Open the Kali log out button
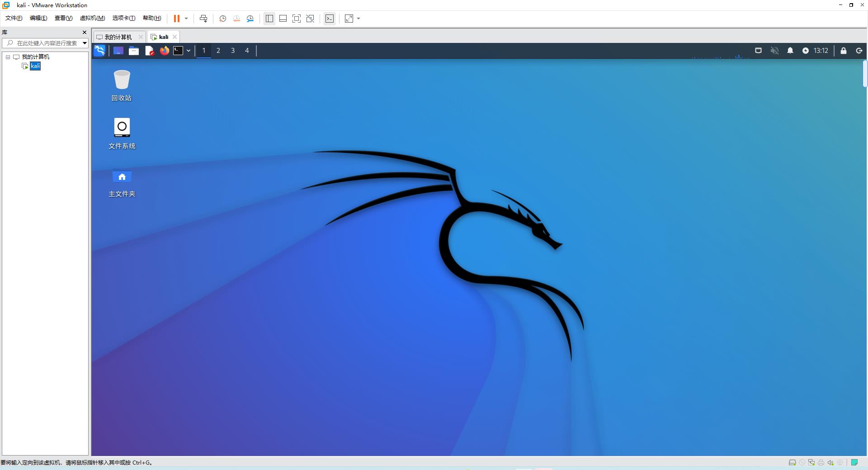This screenshot has height=470, width=868. [859, 51]
